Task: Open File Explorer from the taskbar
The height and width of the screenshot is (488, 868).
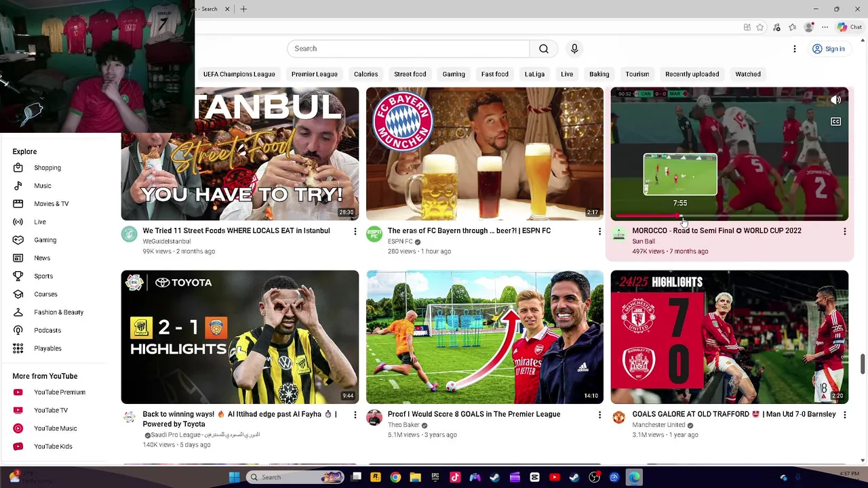Action: coord(415,477)
